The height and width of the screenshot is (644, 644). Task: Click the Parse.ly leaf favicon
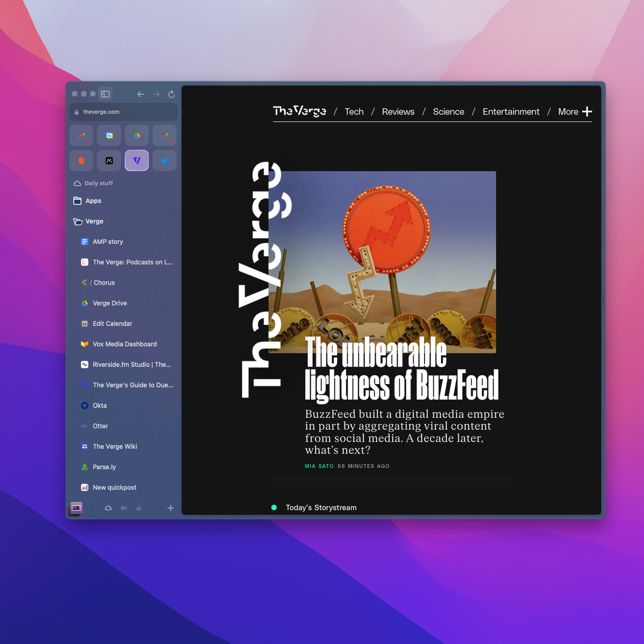[x=85, y=467]
